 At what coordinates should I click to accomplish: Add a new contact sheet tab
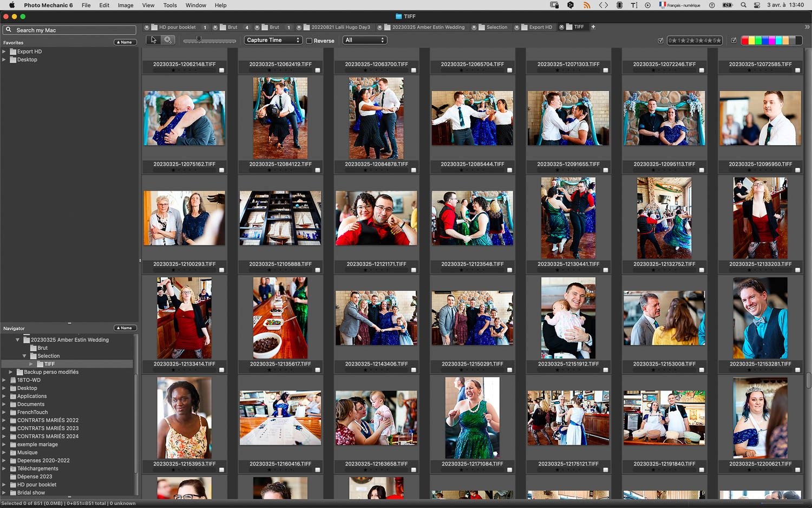coord(593,27)
